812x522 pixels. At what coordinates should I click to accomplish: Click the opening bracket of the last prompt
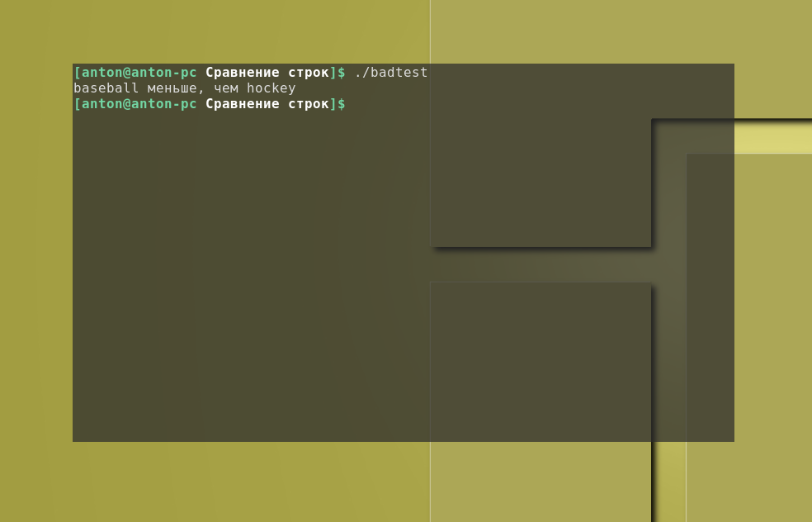77,104
